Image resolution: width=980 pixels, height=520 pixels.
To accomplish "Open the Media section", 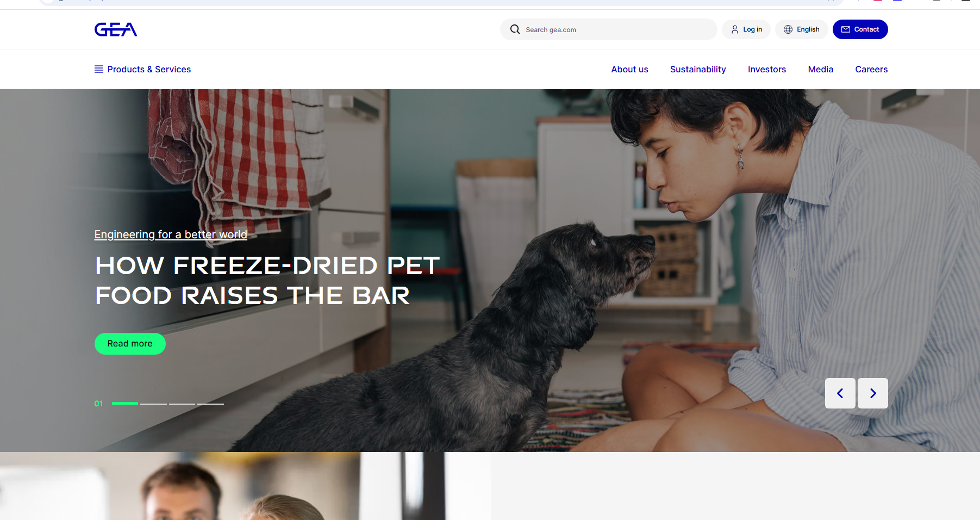I will tap(820, 69).
